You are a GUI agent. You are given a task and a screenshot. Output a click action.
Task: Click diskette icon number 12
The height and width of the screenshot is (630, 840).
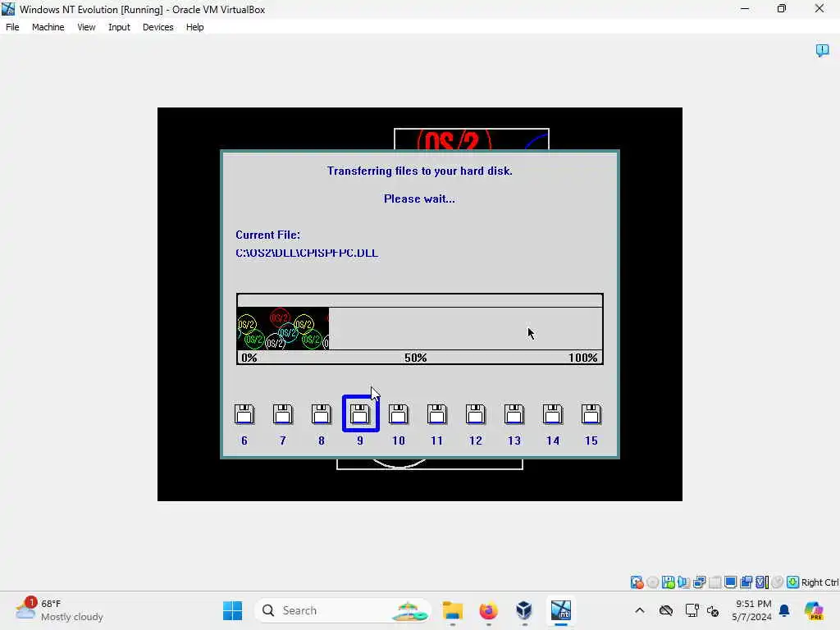pos(476,414)
